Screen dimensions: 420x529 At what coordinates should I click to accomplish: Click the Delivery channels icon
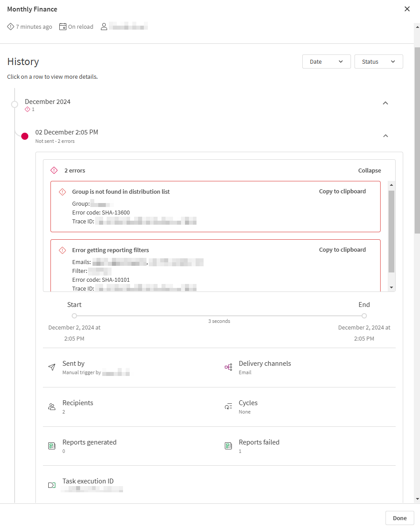228,367
